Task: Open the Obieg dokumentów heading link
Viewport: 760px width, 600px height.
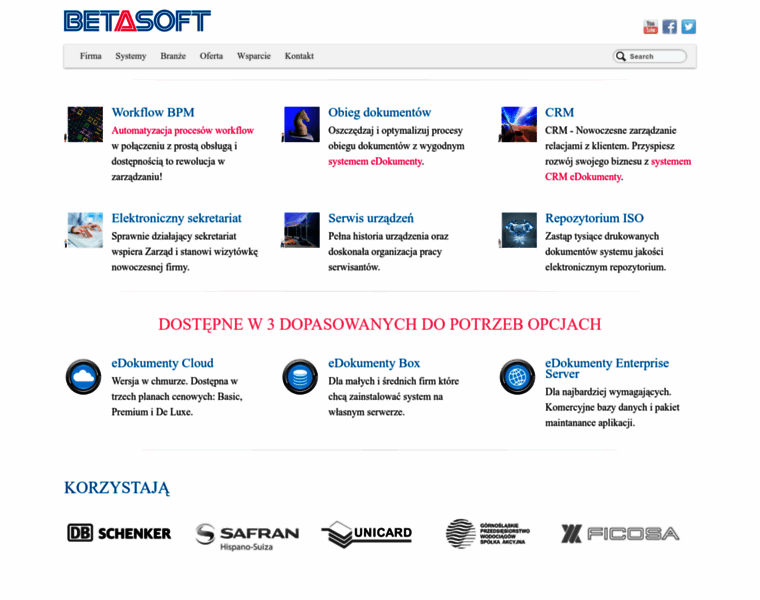Action: point(380,112)
